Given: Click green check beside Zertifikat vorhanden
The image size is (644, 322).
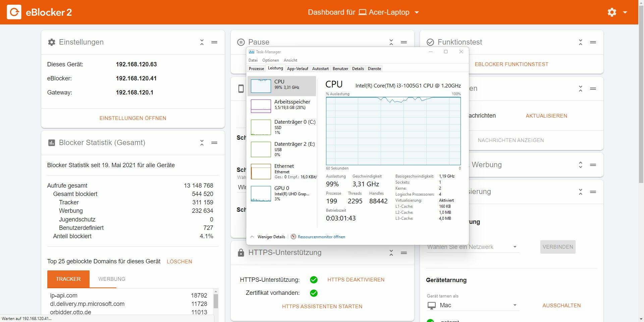Looking at the screenshot, I should tap(314, 293).
